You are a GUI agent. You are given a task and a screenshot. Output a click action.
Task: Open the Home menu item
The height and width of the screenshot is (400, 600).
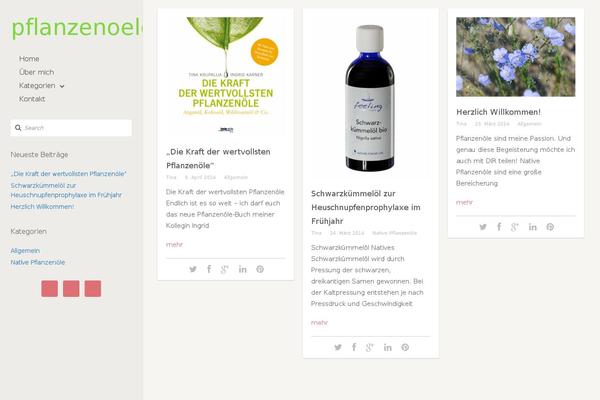[29, 59]
